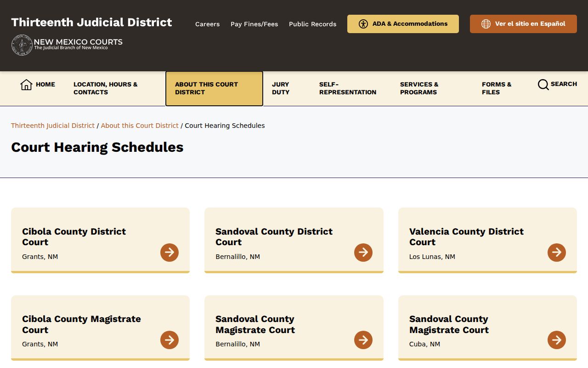This screenshot has height=368, width=588.
Task: Click the accessibility person icon in ADA button
Action: 363,24
